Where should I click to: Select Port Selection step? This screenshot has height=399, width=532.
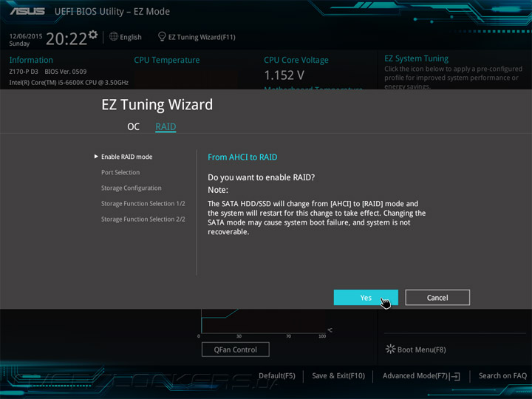pyautogui.click(x=120, y=172)
